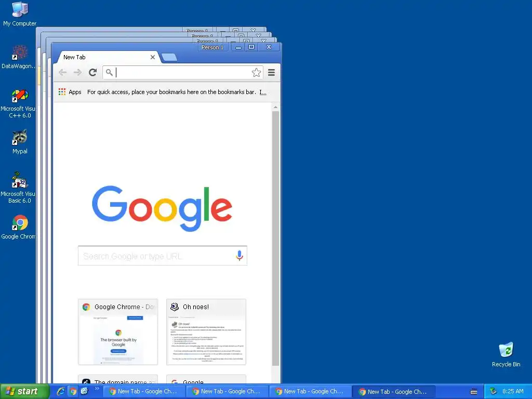Click the Chrome reload page icon
Viewport: 532px width, 399px height.
pos(92,72)
